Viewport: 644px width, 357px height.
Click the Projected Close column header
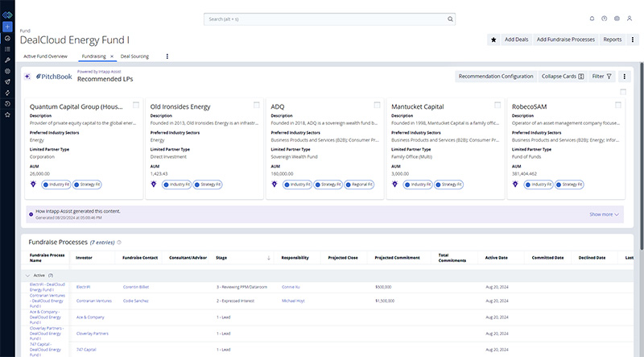tap(343, 258)
